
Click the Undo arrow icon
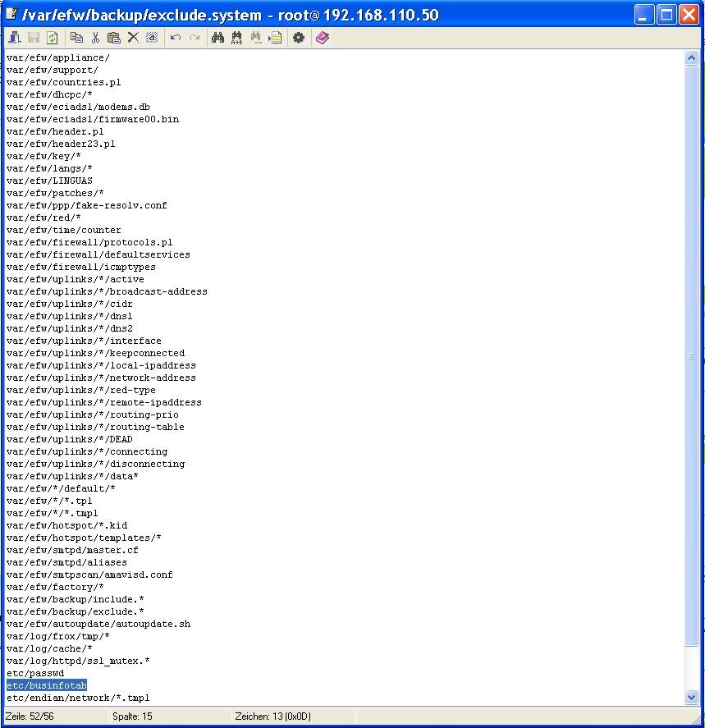click(176, 38)
